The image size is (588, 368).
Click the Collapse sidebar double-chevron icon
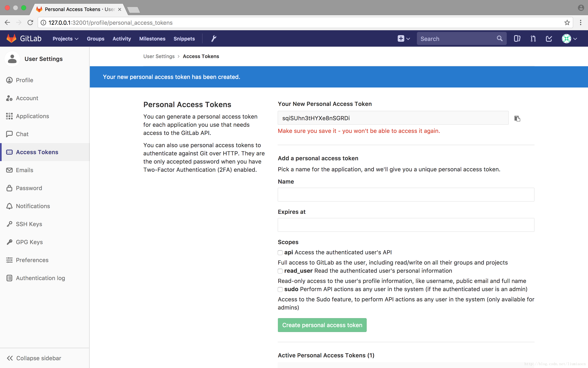click(x=10, y=358)
